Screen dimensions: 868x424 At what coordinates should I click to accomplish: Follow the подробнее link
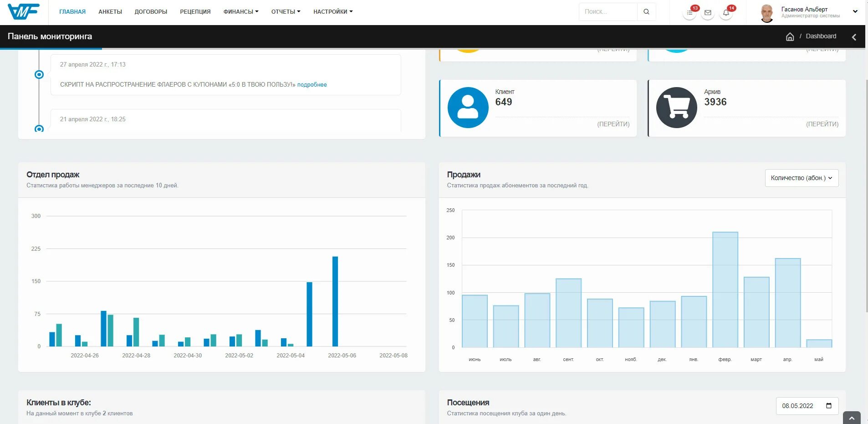[312, 85]
